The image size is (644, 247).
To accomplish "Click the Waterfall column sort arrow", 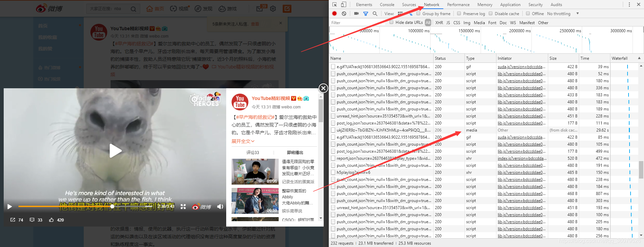I will pyautogui.click(x=639, y=58).
